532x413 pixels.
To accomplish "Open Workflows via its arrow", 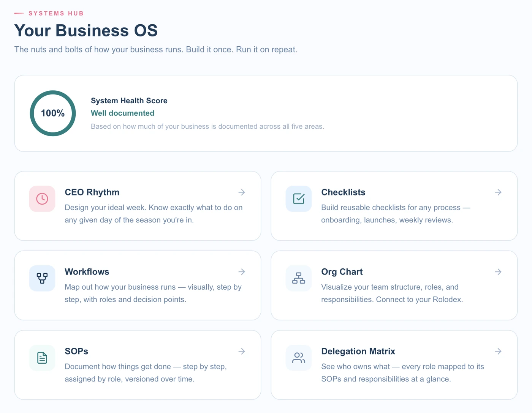I will (242, 272).
